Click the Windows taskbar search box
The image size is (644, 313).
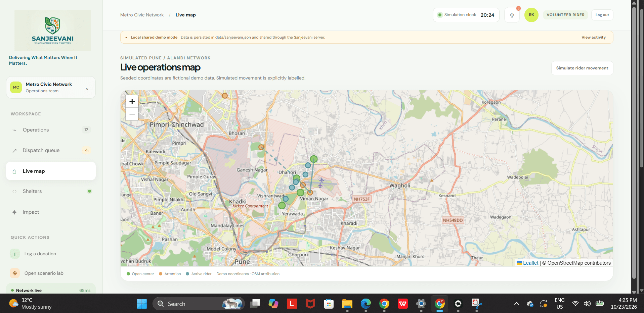click(199, 304)
